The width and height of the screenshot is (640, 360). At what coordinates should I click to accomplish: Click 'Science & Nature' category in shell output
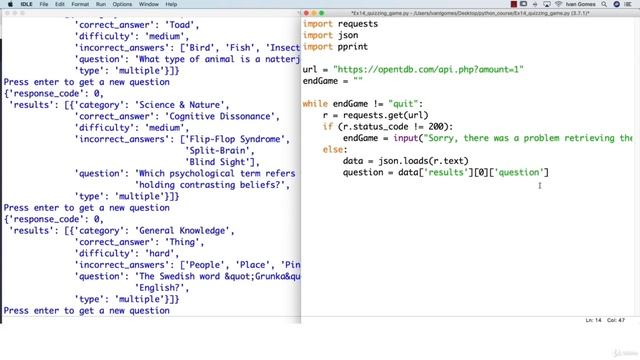coord(180,105)
